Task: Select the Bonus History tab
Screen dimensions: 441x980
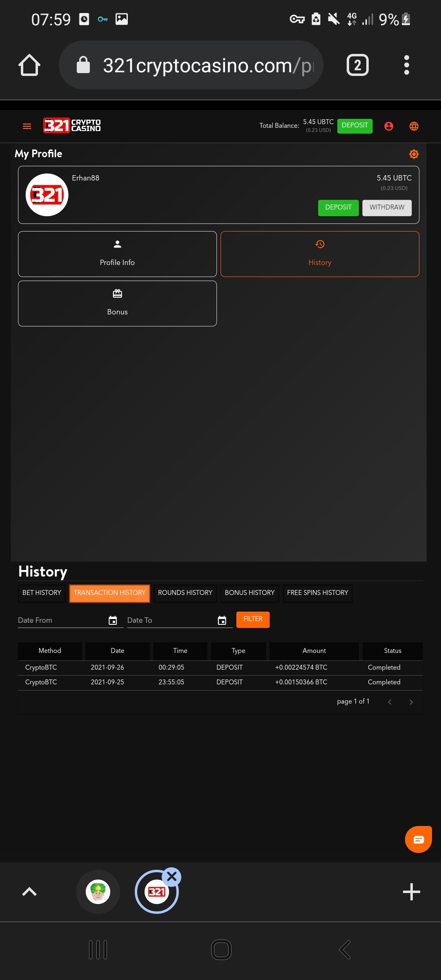Action: 249,593
